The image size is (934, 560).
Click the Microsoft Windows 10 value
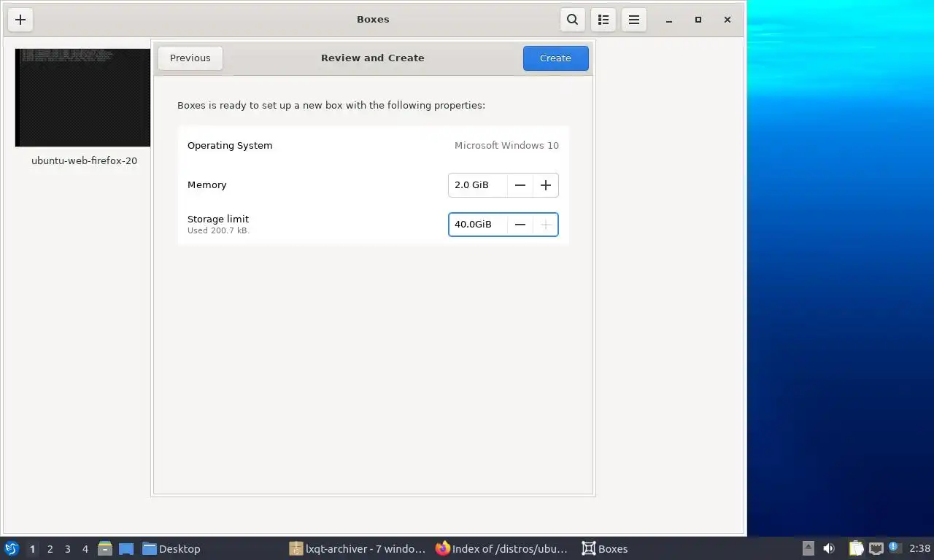click(506, 145)
